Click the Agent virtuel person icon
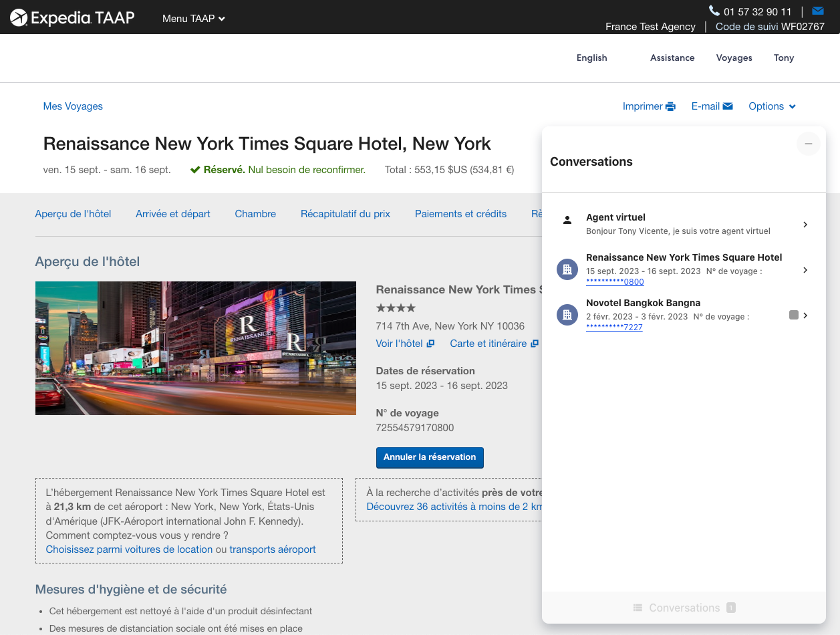Viewport: 840px width, 635px height. click(567, 219)
